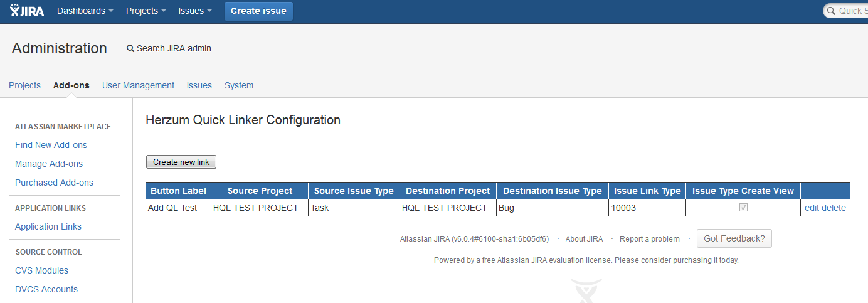The height and width of the screenshot is (303, 868).
Task: Open Find New Add-ons in sidebar
Action: click(51, 145)
